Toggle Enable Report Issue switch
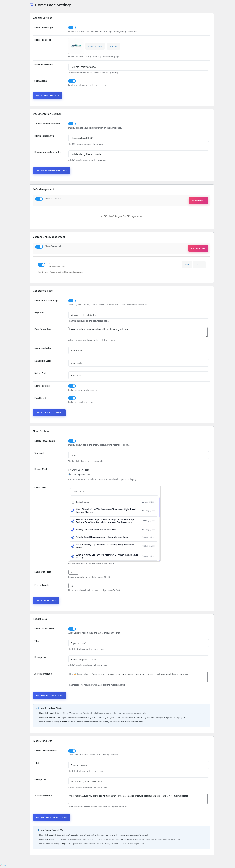The image size is (235, 868). pos(72,629)
